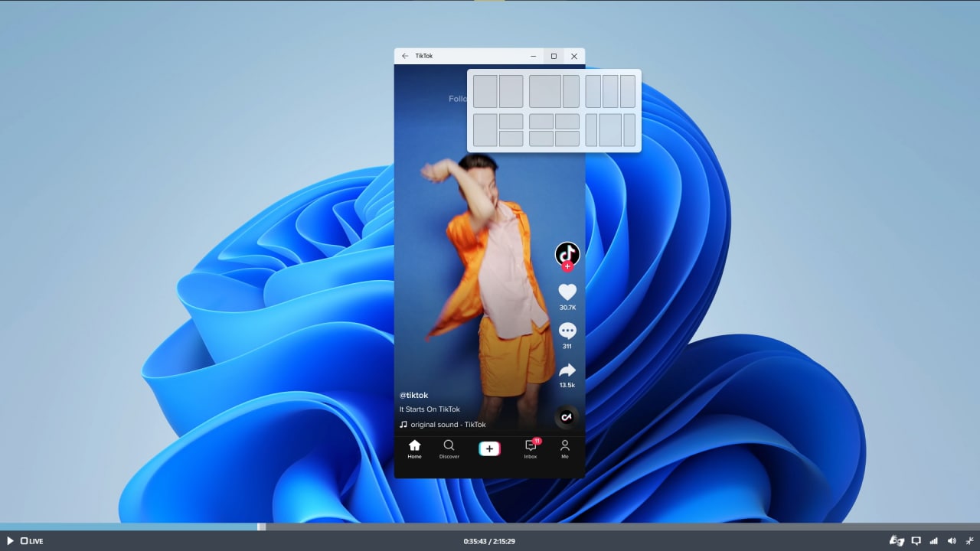The image size is (980, 551).
Task: Close the TikTok window
Action: [x=574, y=56]
